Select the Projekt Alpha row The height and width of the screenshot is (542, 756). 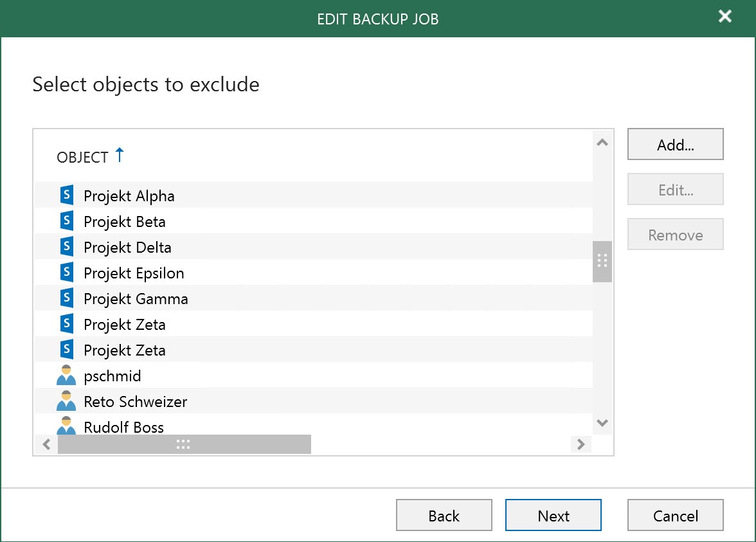click(x=314, y=195)
